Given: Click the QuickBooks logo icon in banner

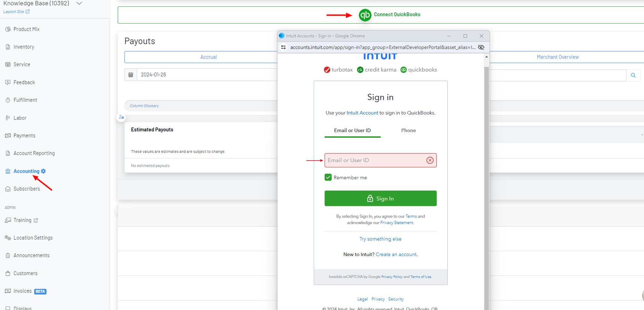Looking at the screenshot, I should (365, 15).
